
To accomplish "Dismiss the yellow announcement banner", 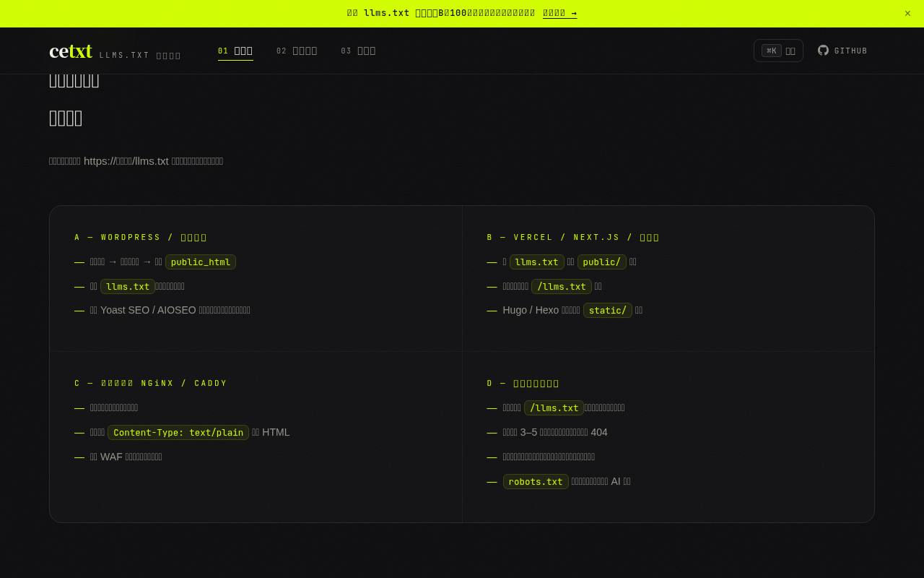I will 907,13.
